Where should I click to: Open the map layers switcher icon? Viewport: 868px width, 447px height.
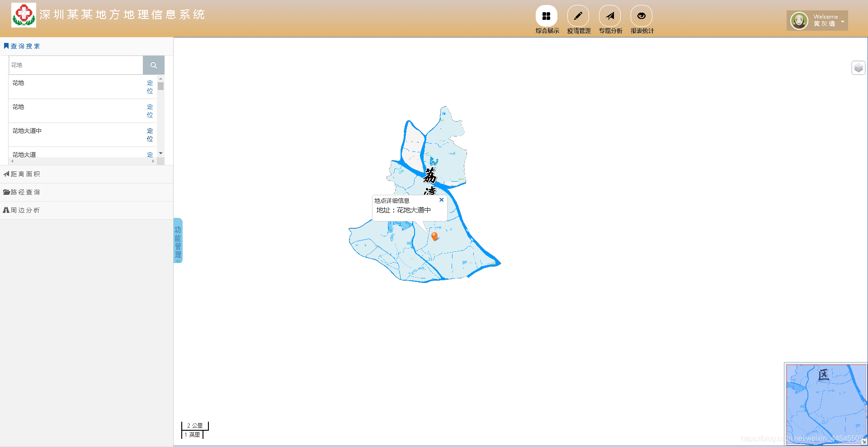coord(858,68)
